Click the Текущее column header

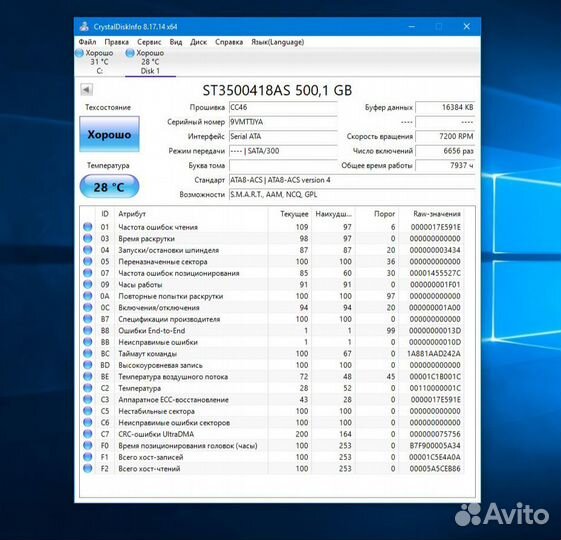coord(294,214)
